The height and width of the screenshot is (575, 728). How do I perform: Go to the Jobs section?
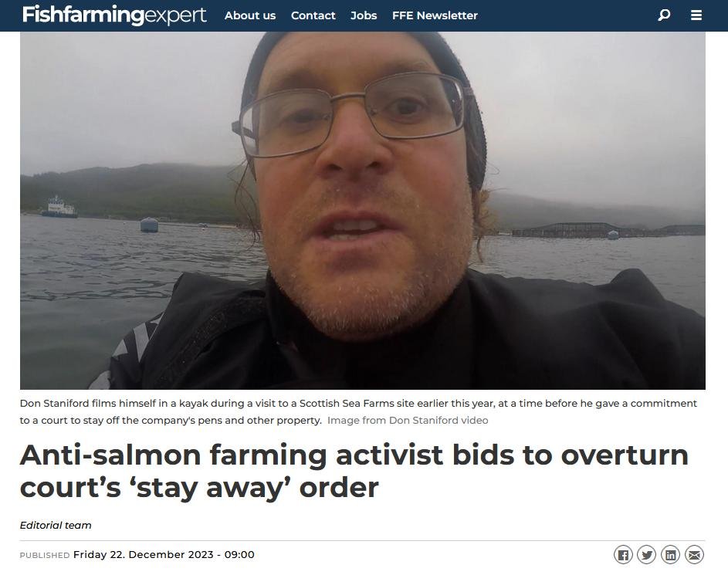tap(364, 15)
